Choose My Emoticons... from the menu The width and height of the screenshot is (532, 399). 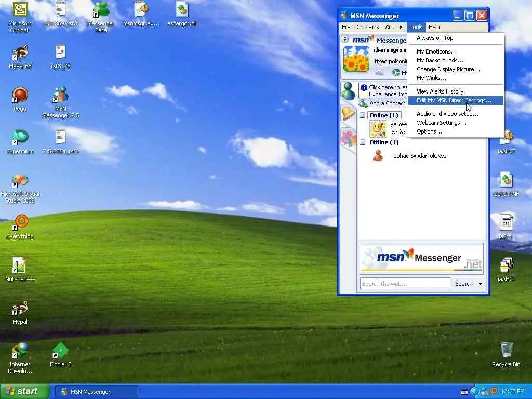(x=455, y=51)
